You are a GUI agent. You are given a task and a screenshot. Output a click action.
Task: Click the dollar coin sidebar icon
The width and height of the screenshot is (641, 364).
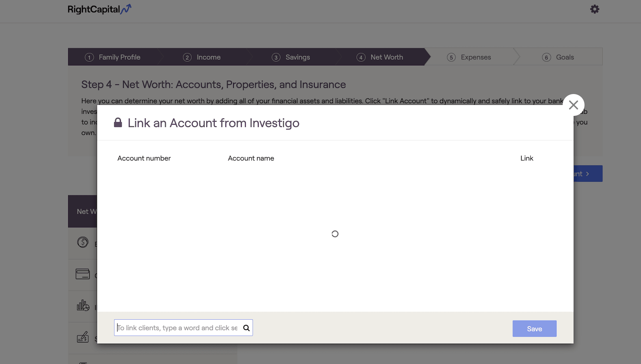83,243
